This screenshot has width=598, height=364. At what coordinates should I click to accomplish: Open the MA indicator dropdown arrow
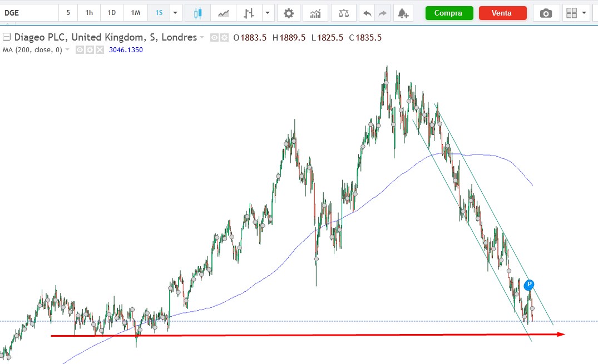[67, 49]
